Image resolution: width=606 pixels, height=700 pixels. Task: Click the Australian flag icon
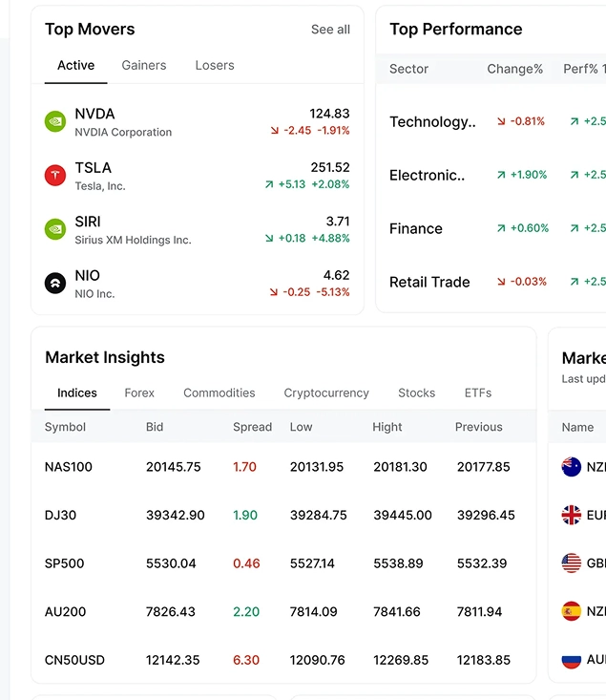point(572,467)
